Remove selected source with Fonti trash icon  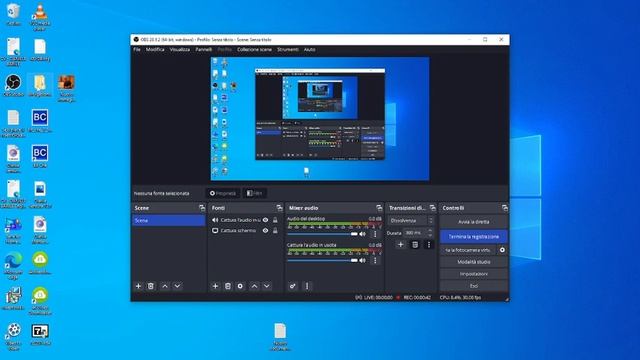tap(228, 286)
